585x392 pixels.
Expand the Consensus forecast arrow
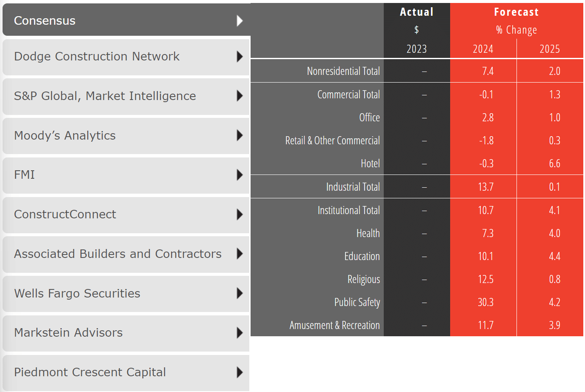click(240, 20)
